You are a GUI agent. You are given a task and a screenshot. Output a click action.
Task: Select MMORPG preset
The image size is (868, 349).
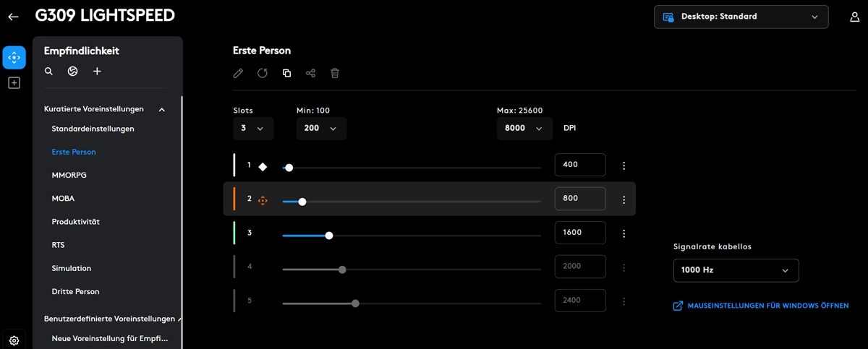click(69, 175)
